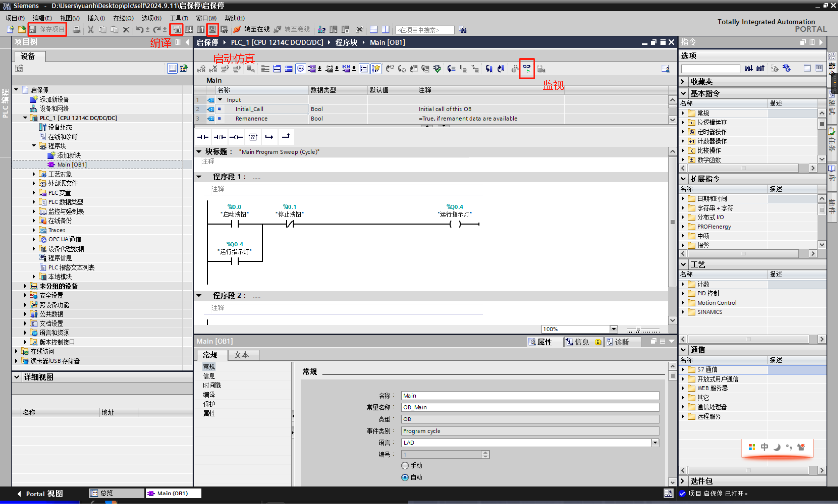Viewport: 838px width, 504px height.
Task: Split editor space horizontally
Action: pos(374,29)
